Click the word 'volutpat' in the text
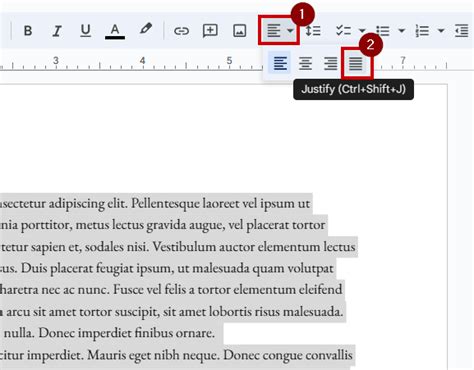Image resolution: width=474 pixels, height=370 pixels. click(310, 268)
